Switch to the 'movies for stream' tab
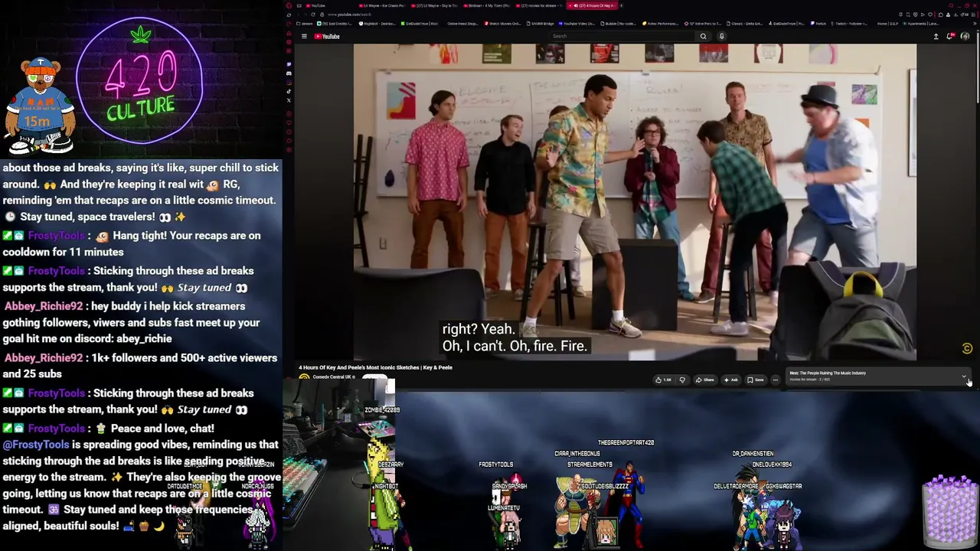The width and height of the screenshot is (980, 551). pyautogui.click(x=541, y=5)
